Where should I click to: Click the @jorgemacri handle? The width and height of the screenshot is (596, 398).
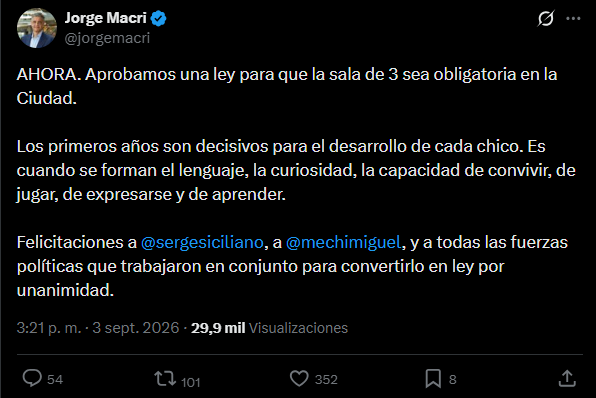[107, 38]
